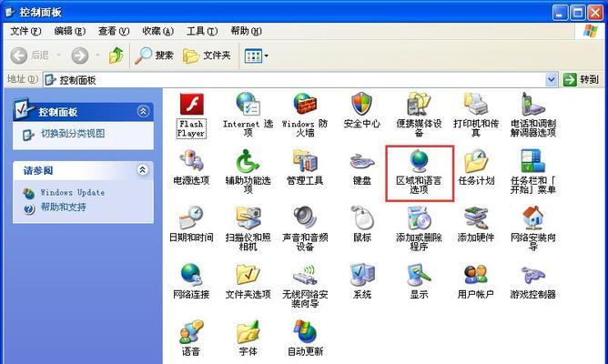This screenshot has width=608, height=364.
Task: Open the 文件(F) menu
Action: pos(25,31)
